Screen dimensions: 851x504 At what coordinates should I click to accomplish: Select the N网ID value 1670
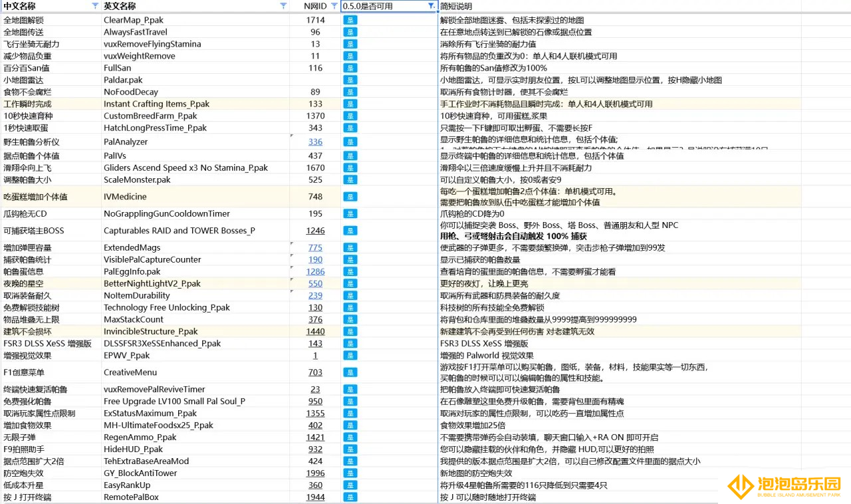(x=315, y=168)
